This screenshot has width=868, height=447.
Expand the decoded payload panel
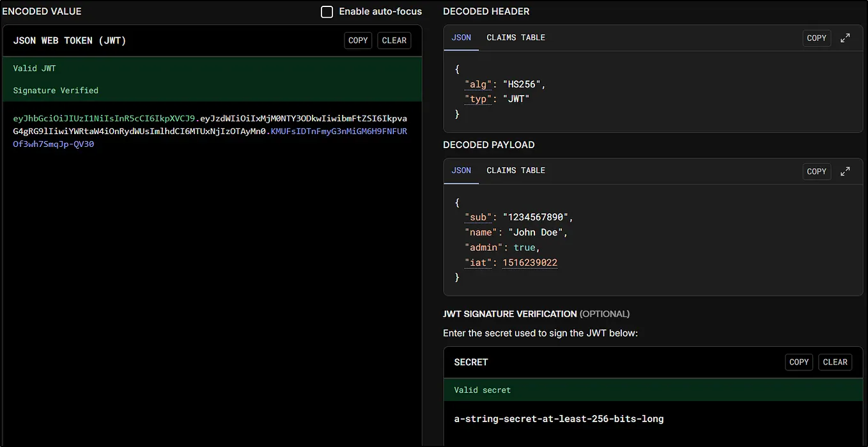coord(845,171)
